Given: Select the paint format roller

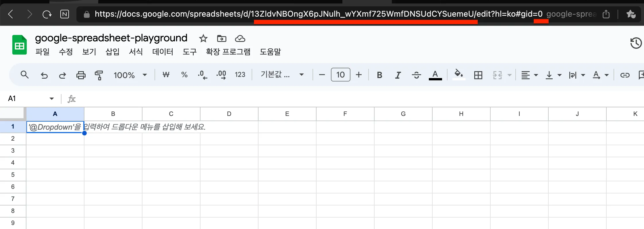Looking at the screenshot, I should pos(99,75).
